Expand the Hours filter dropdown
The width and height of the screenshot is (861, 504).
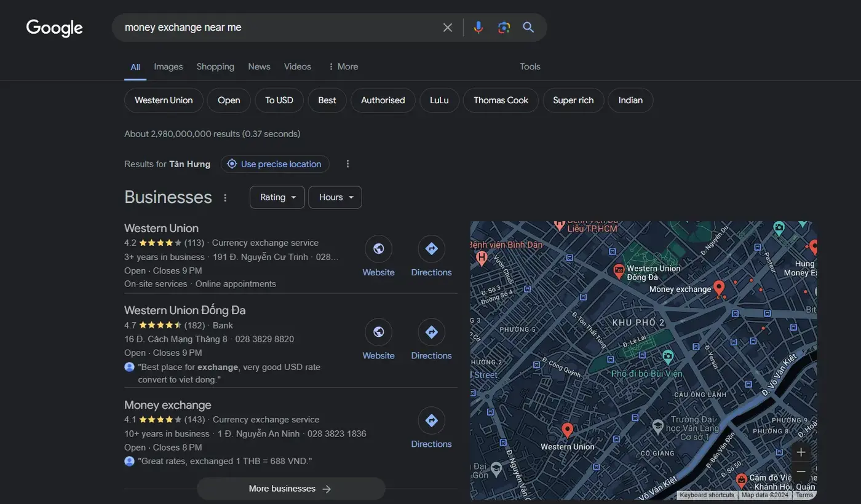pyautogui.click(x=335, y=197)
